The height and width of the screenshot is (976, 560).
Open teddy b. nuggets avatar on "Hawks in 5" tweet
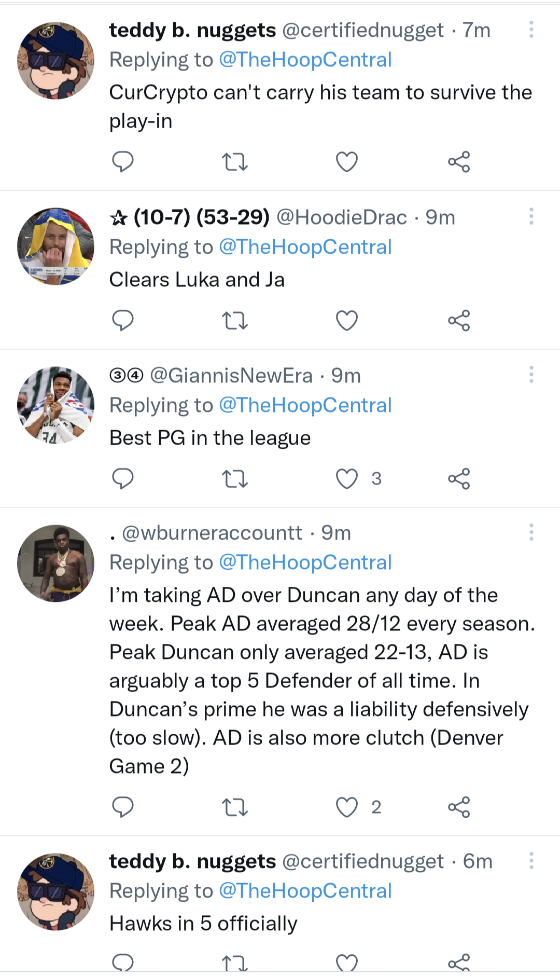(56, 891)
